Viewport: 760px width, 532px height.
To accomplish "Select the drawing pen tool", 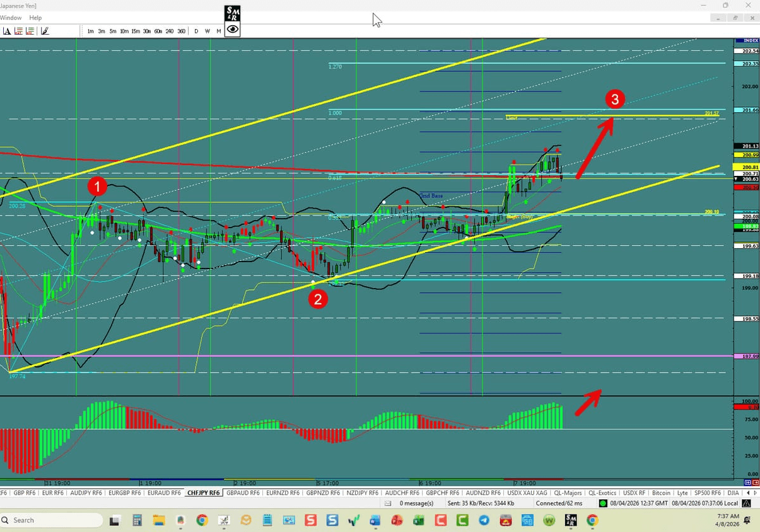I will (44, 30).
